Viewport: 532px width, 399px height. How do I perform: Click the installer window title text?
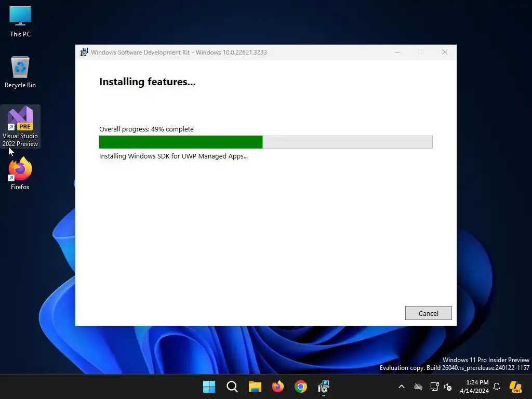click(x=179, y=52)
